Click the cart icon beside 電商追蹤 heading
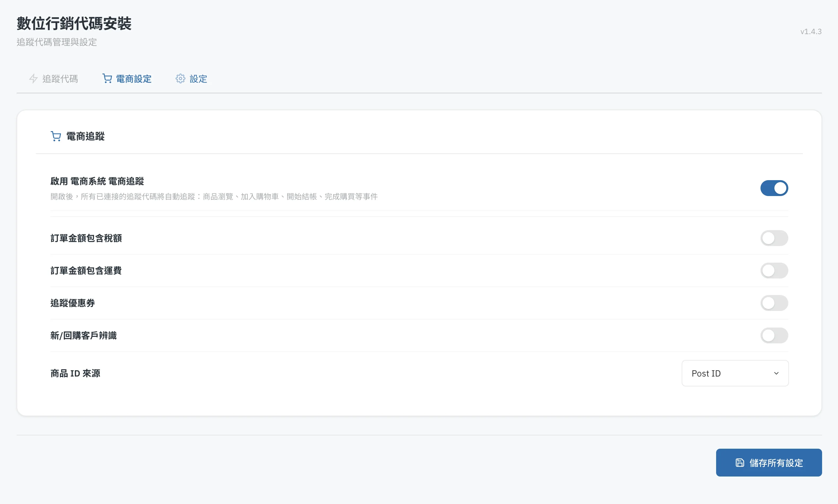838x504 pixels. [56, 136]
